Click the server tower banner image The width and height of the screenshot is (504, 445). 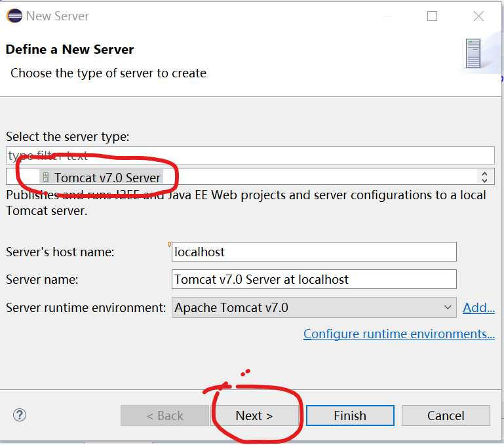pyautogui.click(x=473, y=53)
